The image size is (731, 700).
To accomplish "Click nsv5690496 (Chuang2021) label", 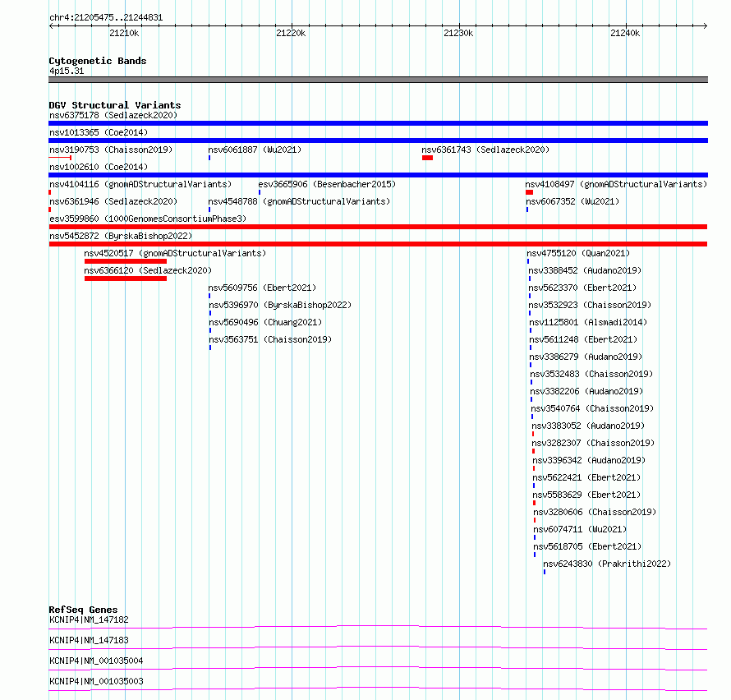I will click(265, 322).
